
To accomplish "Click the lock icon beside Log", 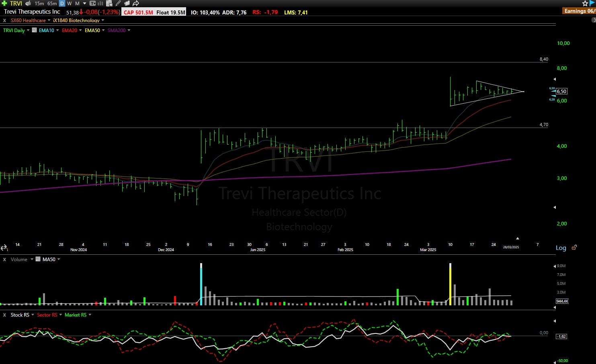I will tap(574, 247).
